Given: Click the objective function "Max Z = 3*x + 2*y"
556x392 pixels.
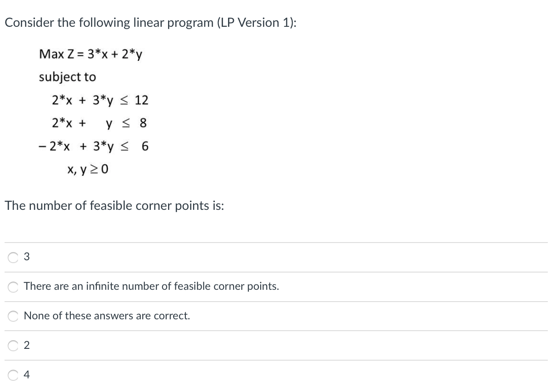Looking at the screenshot, I should coord(90,54).
